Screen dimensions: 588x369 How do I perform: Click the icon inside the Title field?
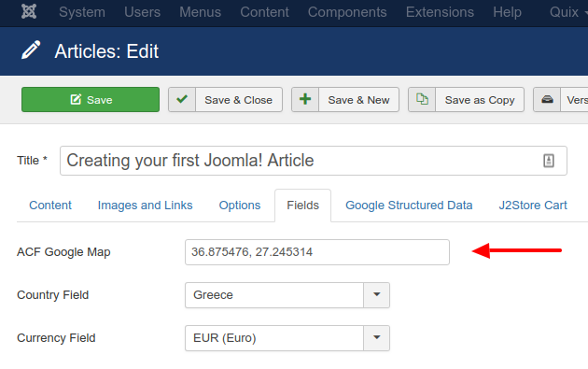point(549,161)
